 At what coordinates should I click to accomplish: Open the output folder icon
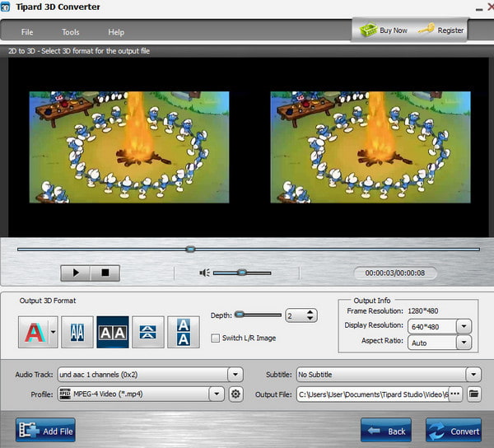tap(474, 394)
